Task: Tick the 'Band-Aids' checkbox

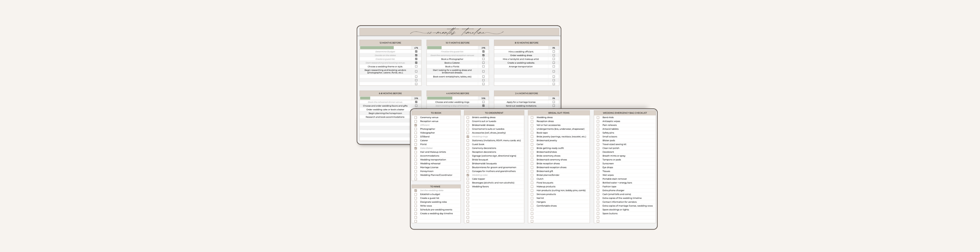Action: pyautogui.click(x=598, y=117)
